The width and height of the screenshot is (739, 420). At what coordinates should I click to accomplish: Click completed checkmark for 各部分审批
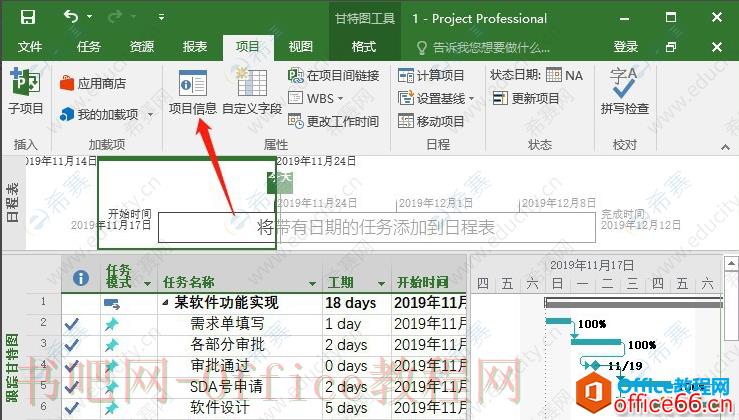(72, 345)
